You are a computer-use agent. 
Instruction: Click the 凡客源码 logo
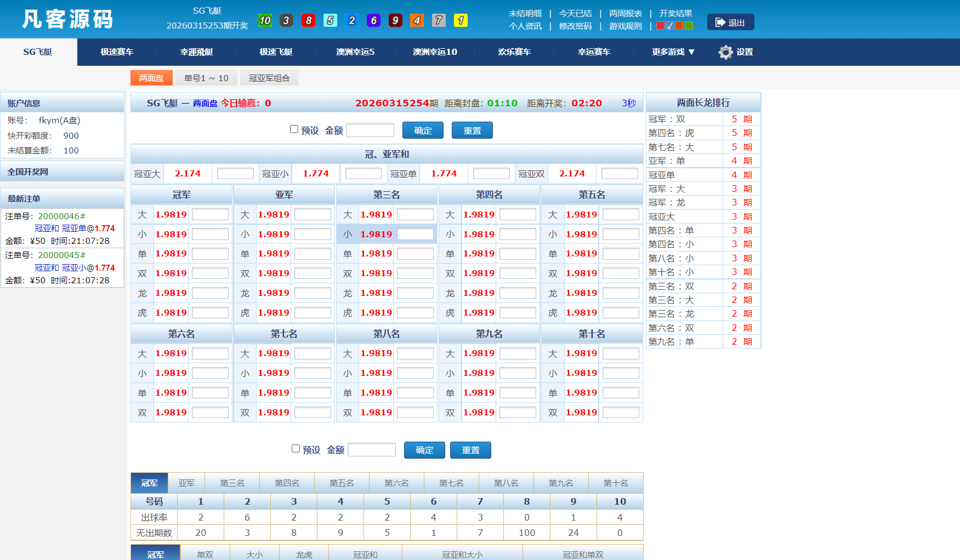coord(67,19)
